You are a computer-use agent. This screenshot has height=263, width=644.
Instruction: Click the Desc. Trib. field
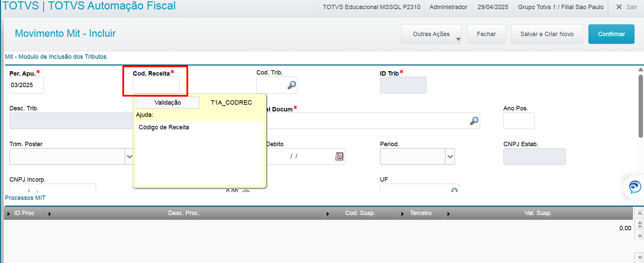coord(71,121)
